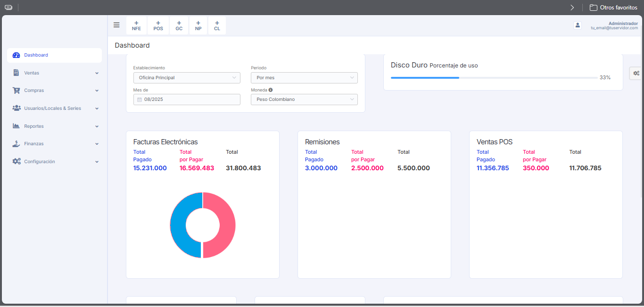This screenshot has height=307, width=644.
Task: Create a new NFE invoice
Action: click(x=136, y=25)
